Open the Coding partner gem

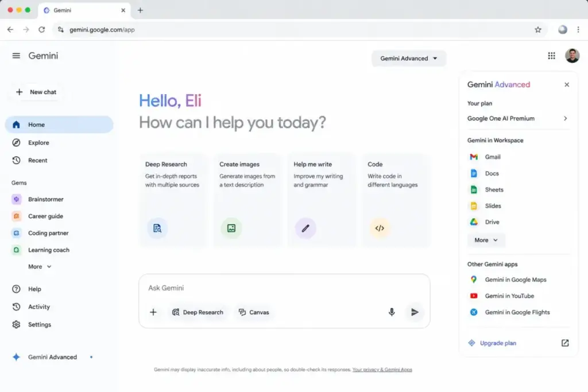tap(40, 233)
